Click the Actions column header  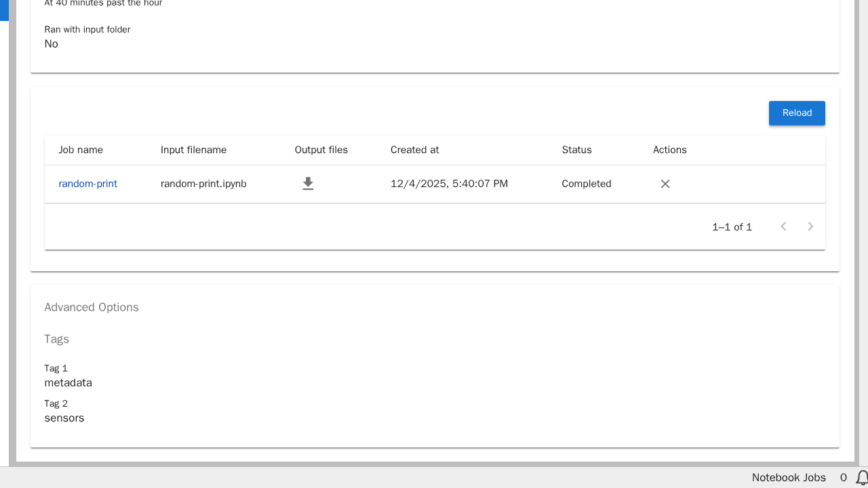669,150
